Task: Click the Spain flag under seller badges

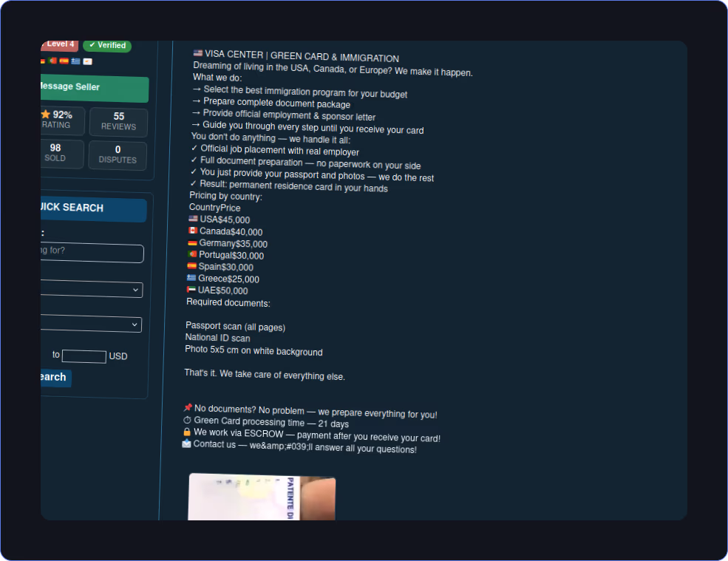Action: pos(64,61)
